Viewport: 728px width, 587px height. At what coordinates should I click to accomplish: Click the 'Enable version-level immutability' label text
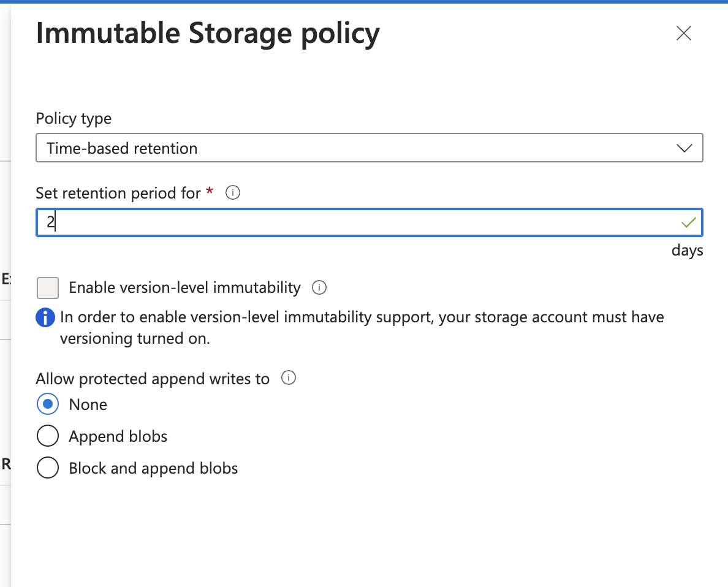pyautogui.click(x=184, y=287)
